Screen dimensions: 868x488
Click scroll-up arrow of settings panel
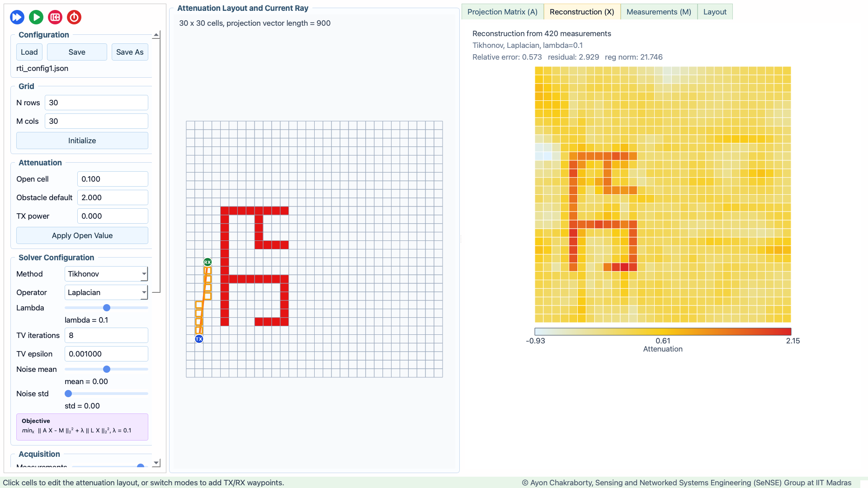click(156, 35)
